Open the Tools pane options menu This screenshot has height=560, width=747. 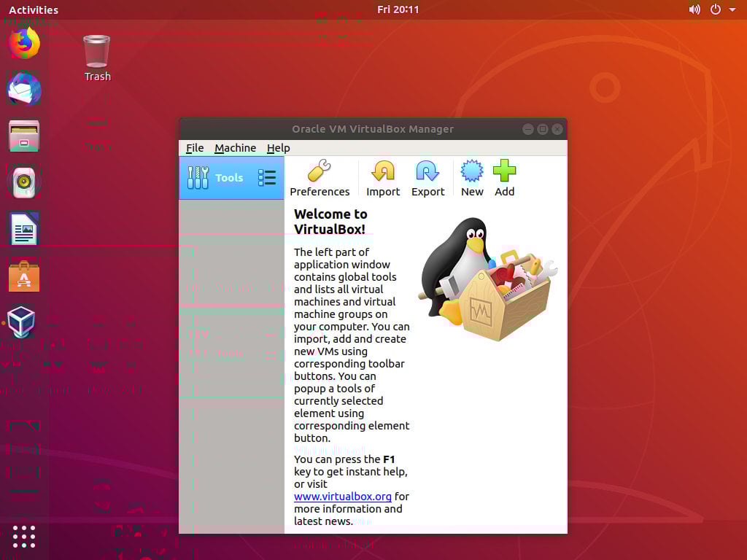(267, 177)
